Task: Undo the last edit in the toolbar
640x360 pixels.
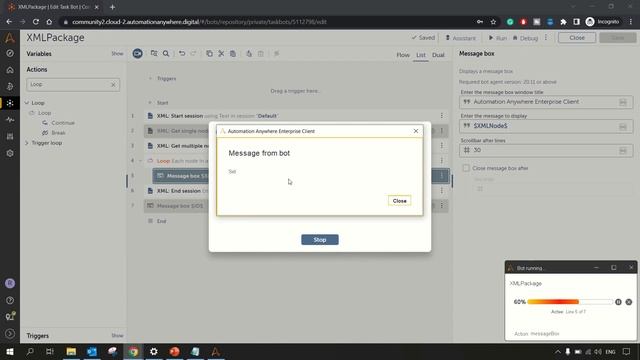Action: (182, 53)
